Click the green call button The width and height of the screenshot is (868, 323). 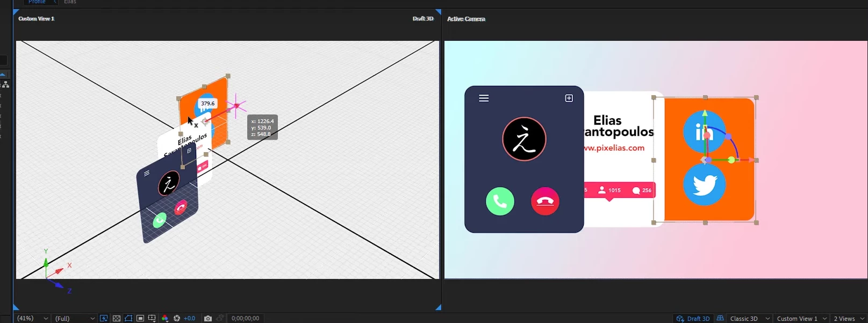click(x=500, y=201)
